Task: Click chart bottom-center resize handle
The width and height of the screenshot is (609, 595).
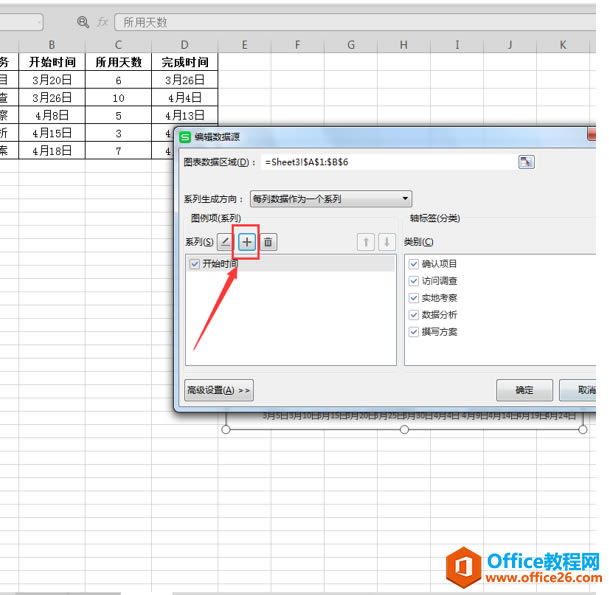Action: click(404, 430)
